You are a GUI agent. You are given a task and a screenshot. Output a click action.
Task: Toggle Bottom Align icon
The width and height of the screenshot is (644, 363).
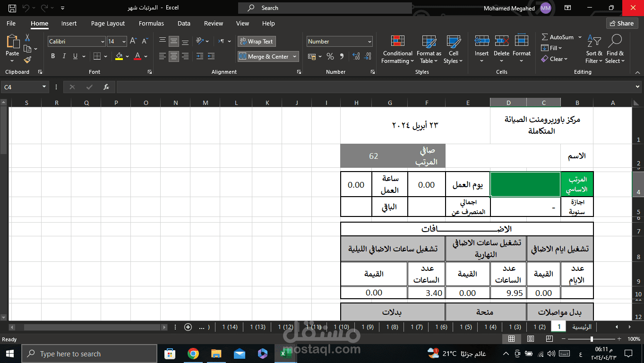pyautogui.click(x=185, y=42)
